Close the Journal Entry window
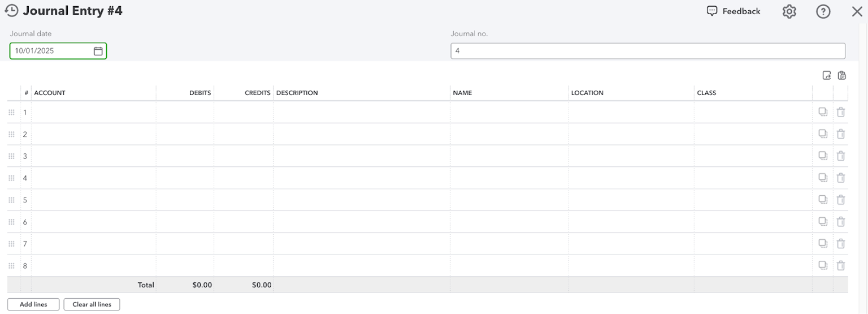Viewport: 868px width, 314px height. 857,11
